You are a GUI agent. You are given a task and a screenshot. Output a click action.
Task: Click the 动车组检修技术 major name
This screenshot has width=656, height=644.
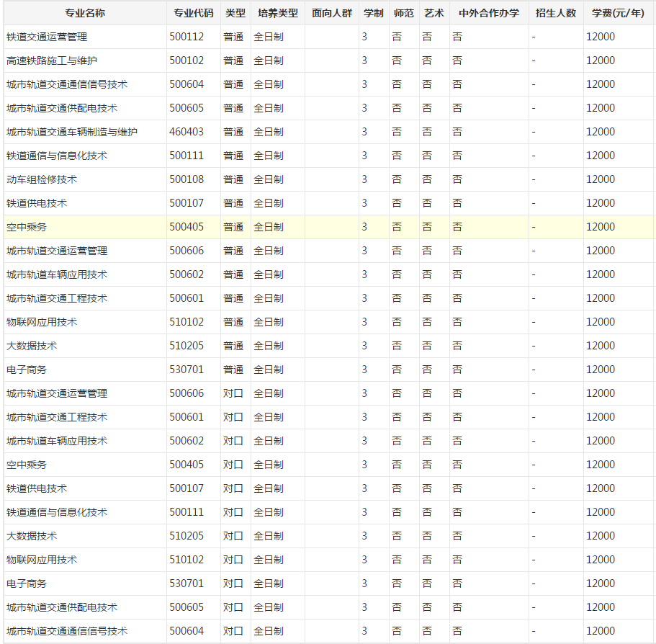[42, 179]
